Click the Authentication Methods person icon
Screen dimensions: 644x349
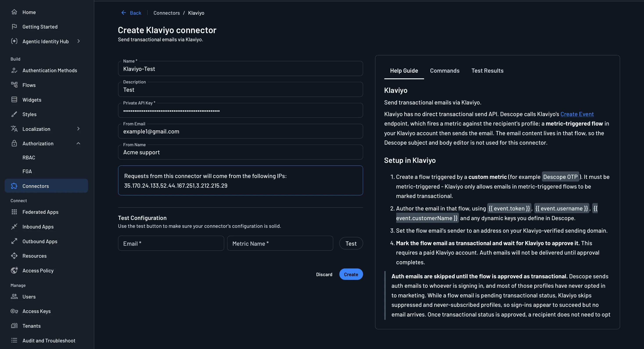pos(14,70)
